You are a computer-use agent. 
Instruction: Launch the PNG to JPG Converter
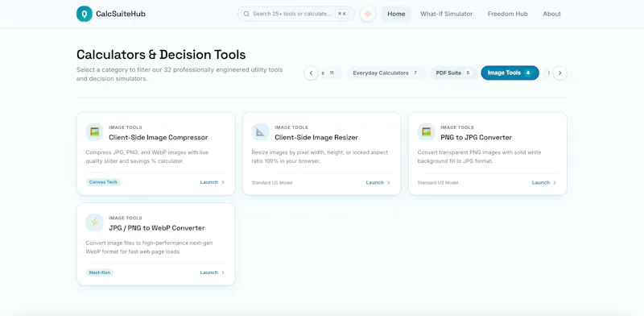(544, 182)
